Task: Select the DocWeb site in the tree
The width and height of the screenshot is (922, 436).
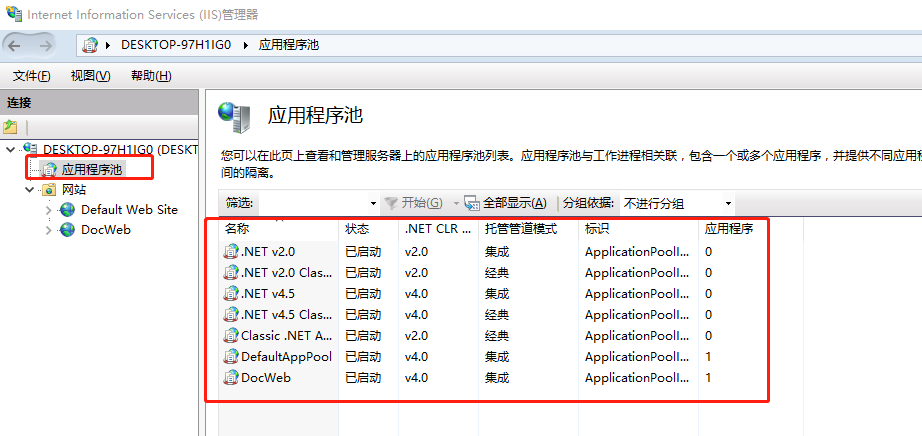Action: tap(106, 229)
